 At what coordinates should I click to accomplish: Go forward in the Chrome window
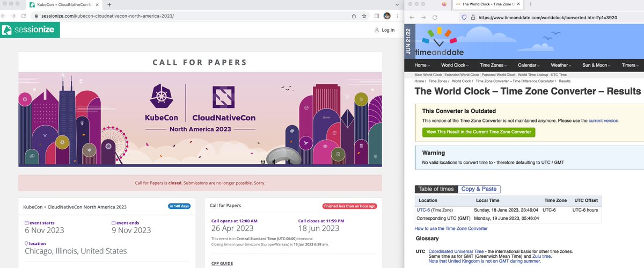pyautogui.click(x=14, y=16)
